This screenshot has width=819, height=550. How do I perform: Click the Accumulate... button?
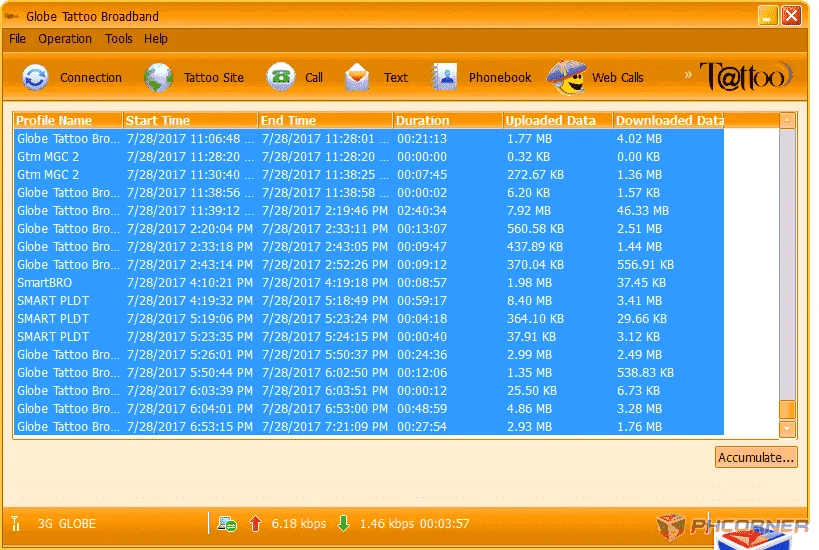tap(756, 457)
